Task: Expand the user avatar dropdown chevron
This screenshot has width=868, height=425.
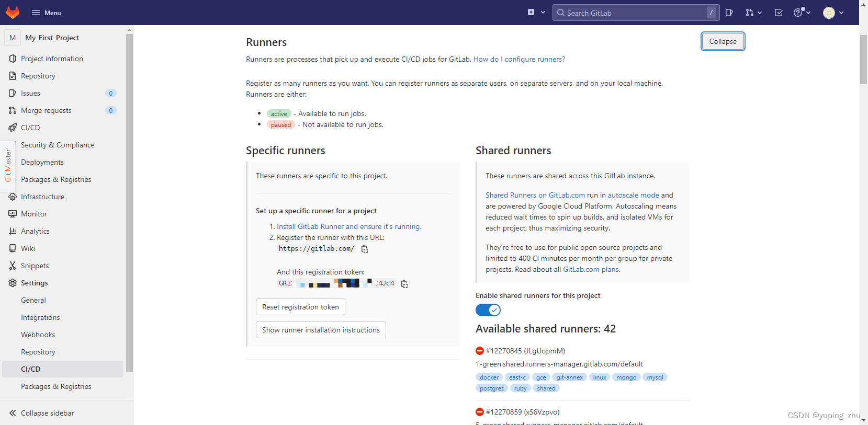Action: point(841,13)
